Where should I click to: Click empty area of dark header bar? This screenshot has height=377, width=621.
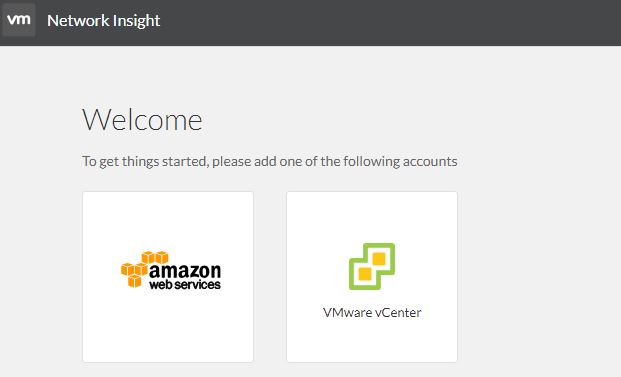click(x=388, y=22)
